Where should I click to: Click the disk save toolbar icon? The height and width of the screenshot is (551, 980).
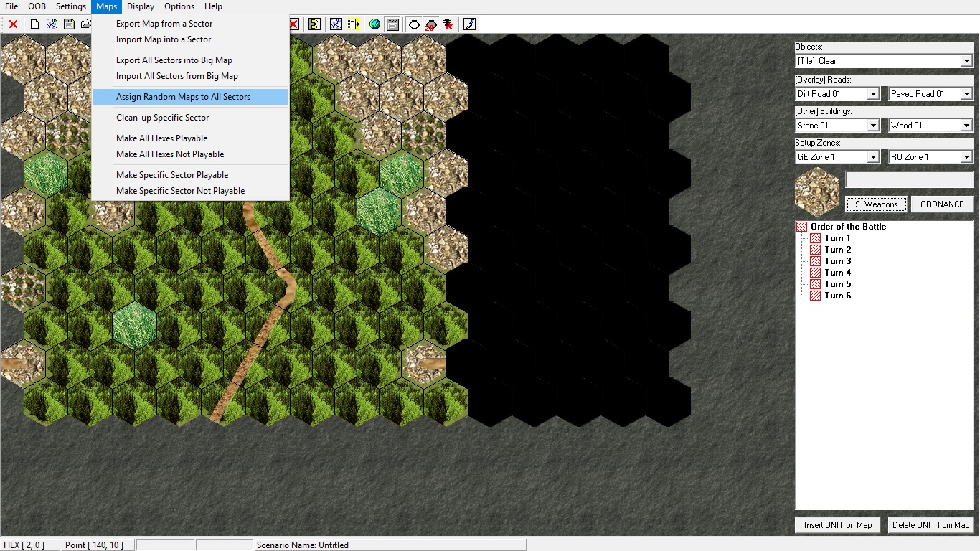tap(69, 24)
